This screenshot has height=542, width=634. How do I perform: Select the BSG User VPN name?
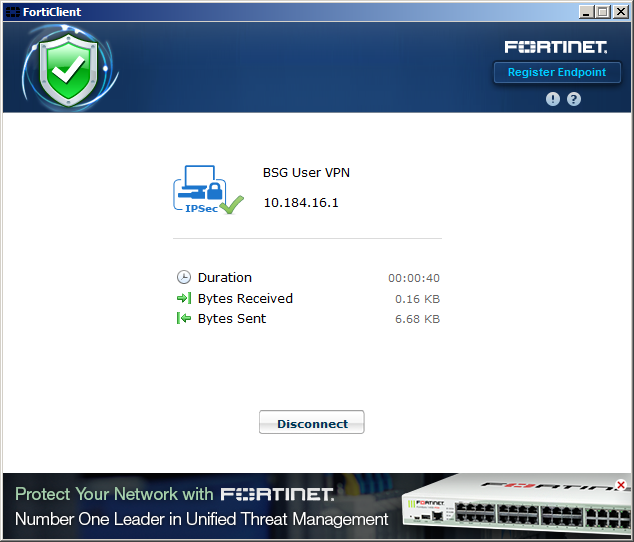point(306,173)
